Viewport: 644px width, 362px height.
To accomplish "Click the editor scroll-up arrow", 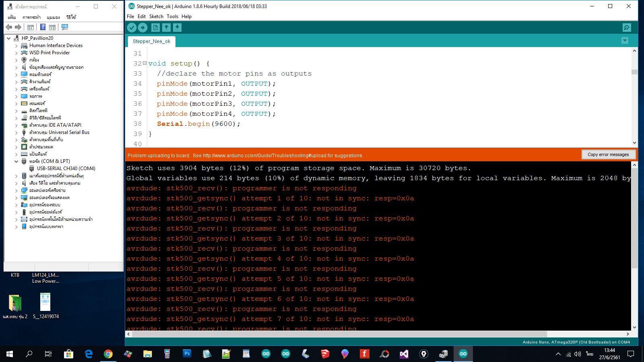I will pos(634,51).
